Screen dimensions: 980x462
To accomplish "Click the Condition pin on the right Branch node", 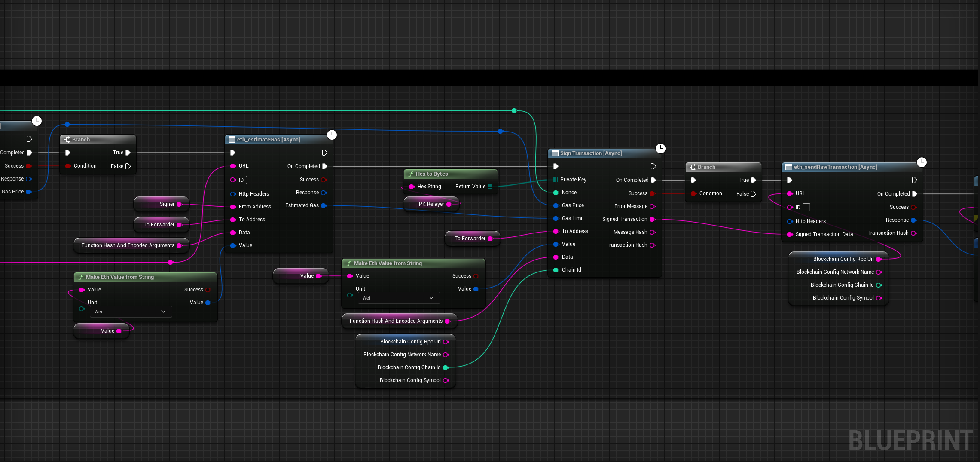I will [x=693, y=193].
